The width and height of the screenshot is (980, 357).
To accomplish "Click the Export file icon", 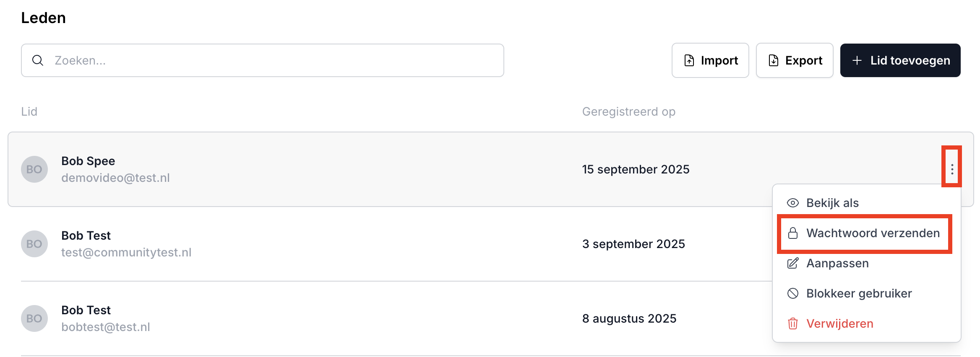I will (773, 60).
